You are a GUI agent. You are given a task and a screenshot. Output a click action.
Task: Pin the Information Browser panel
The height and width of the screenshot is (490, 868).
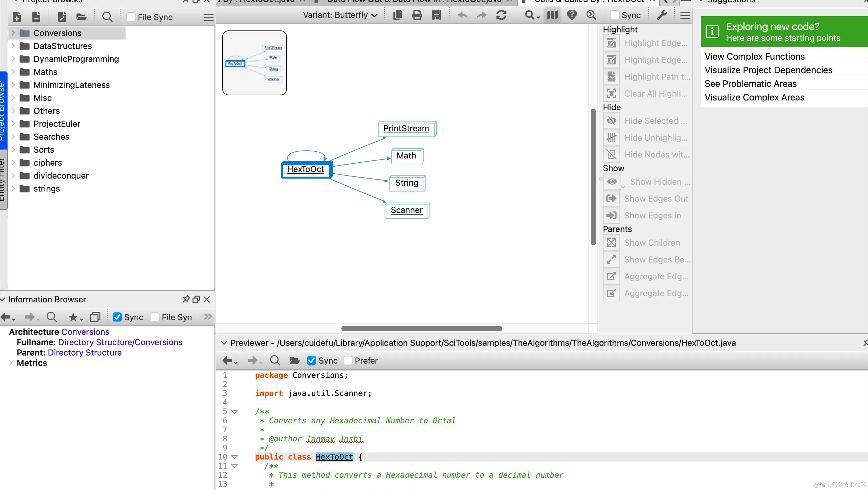click(186, 299)
